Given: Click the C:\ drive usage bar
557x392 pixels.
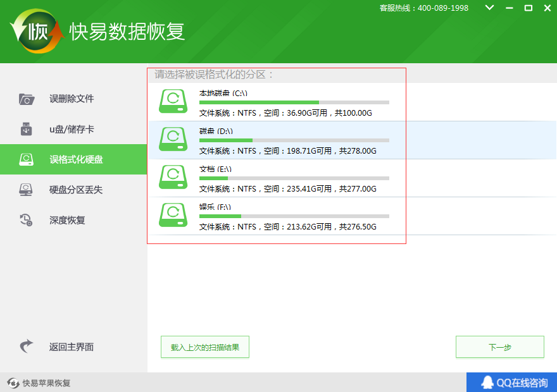Looking at the screenshot, I should (x=294, y=102).
